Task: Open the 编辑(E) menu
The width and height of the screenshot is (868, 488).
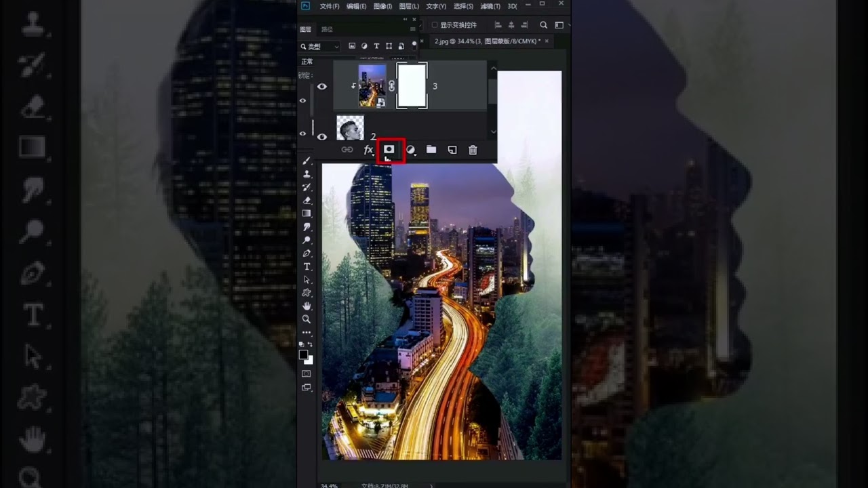Action: 356,6
